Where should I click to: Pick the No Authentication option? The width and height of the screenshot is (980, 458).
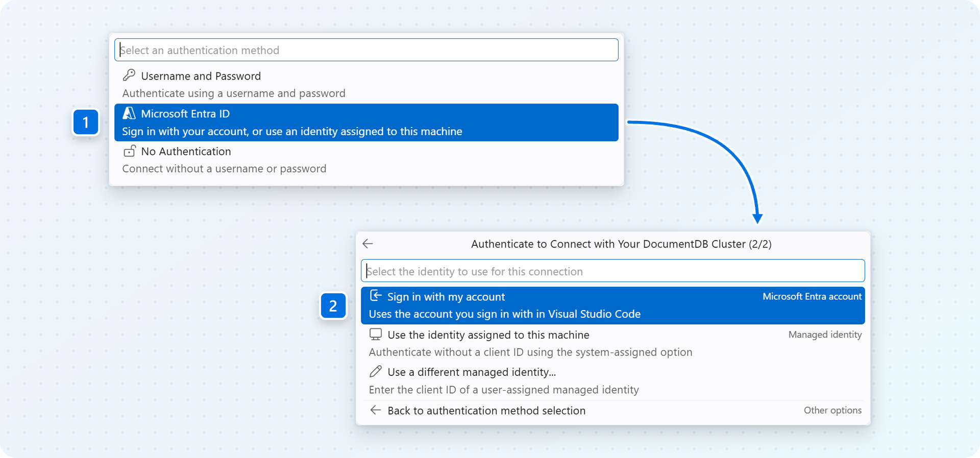coord(366,160)
